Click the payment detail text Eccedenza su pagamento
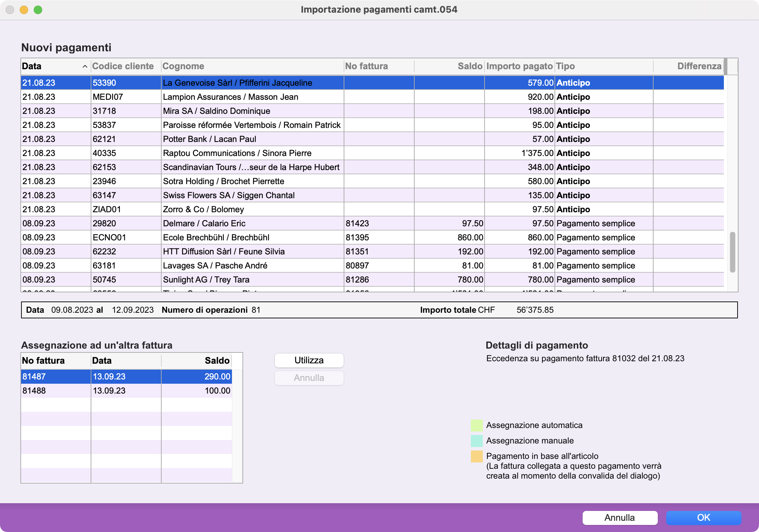This screenshot has width=759, height=532. click(585, 358)
